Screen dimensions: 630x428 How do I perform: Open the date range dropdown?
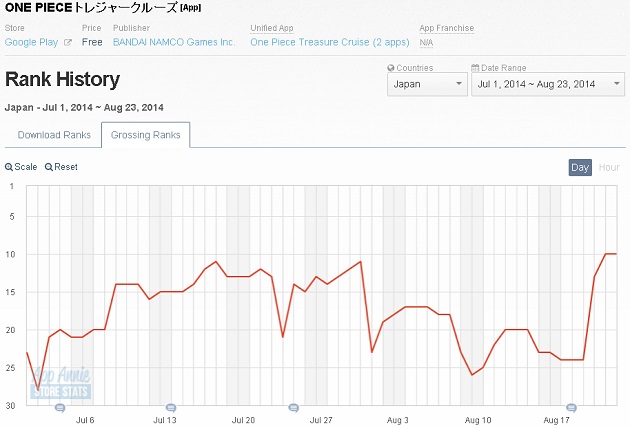548,84
